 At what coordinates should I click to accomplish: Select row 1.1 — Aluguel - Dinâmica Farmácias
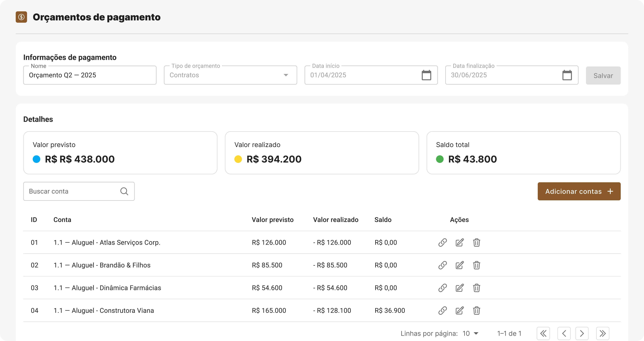click(x=322, y=288)
